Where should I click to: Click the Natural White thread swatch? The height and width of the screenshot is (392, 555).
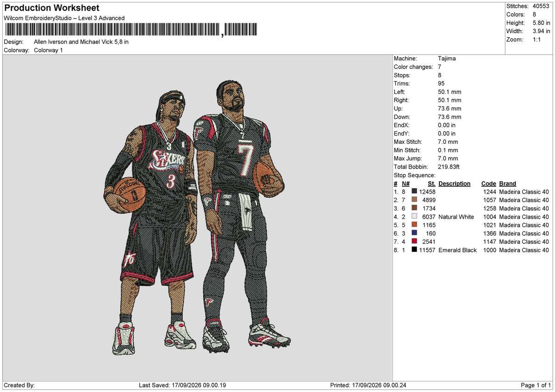pos(414,216)
